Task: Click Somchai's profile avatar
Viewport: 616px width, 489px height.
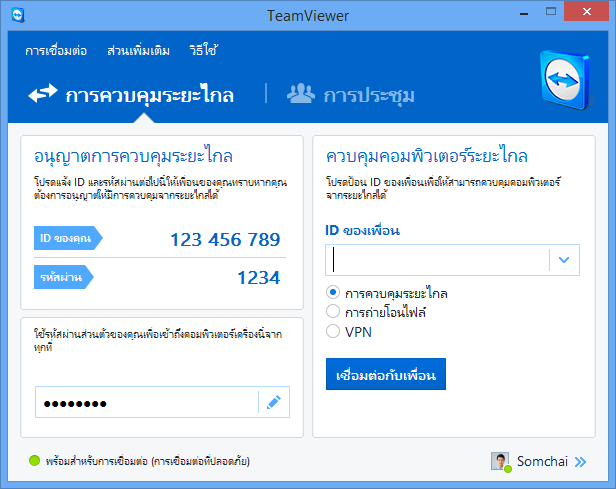Action: click(500, 461)
